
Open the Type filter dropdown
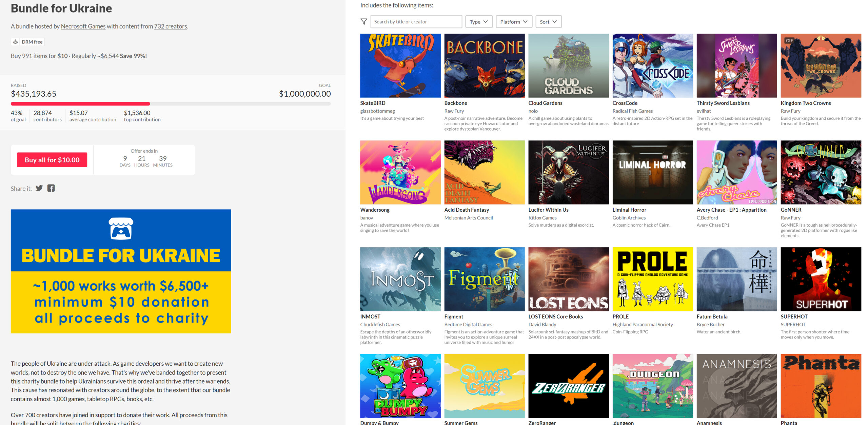(x=478, y=22)
